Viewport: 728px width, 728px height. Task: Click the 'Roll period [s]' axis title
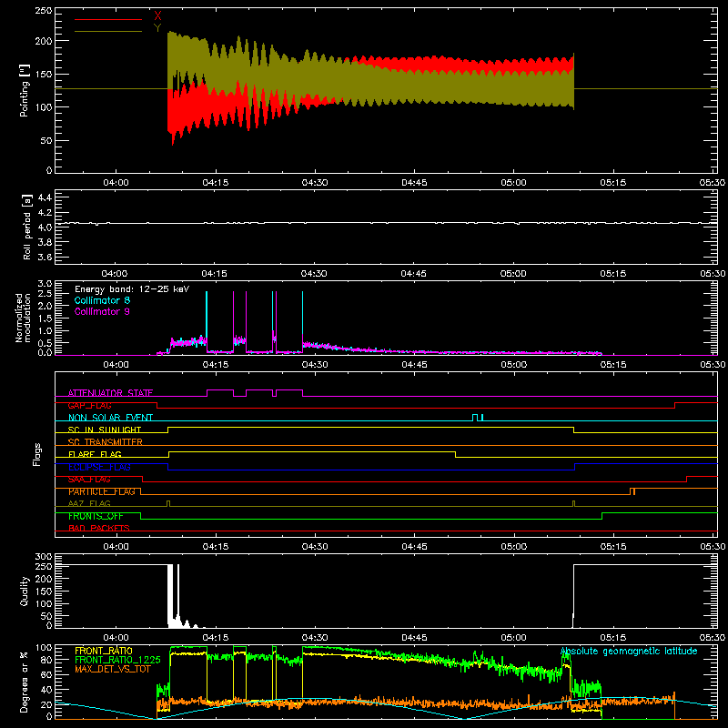(27, 227)
